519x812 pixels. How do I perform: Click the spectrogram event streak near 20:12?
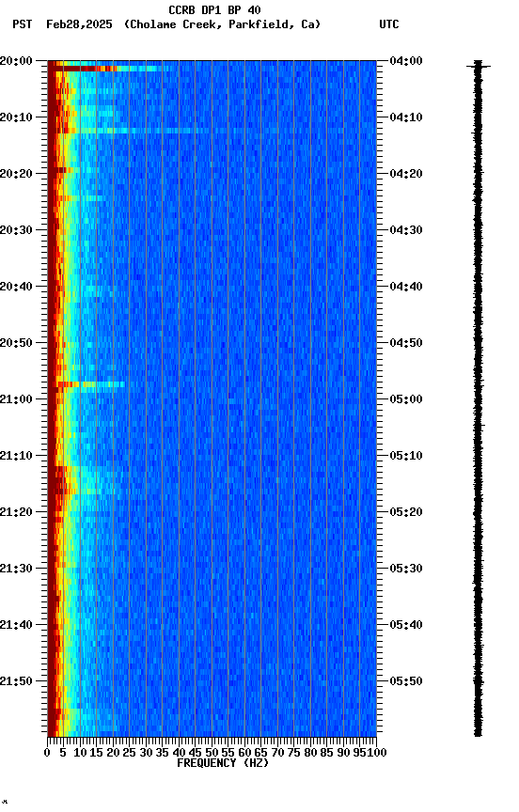click(x=130, y=131)
